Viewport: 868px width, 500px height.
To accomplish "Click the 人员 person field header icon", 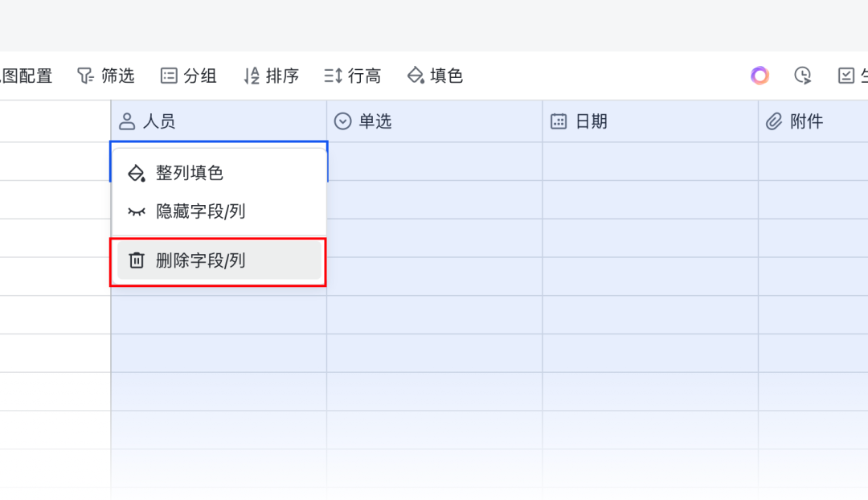I will click(x=127, y=121).
